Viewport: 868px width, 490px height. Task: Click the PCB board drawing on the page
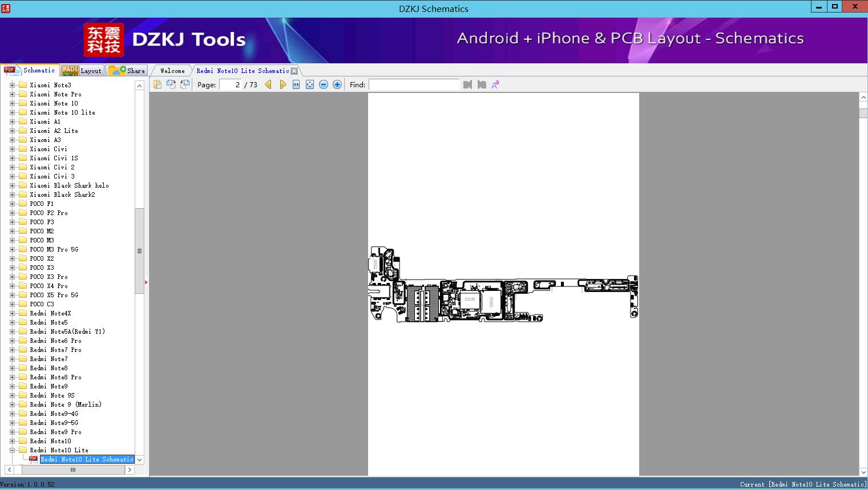[x=503, y=285]
